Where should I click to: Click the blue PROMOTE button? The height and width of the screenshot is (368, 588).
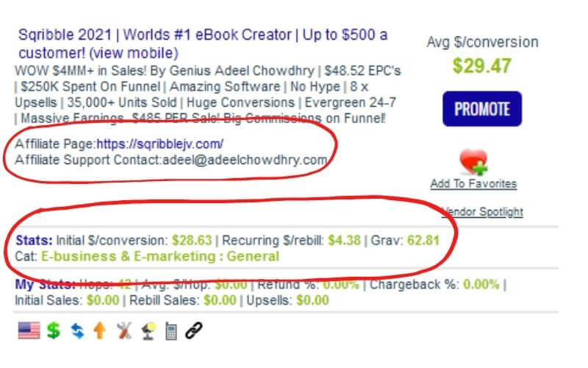click(482, 109)
